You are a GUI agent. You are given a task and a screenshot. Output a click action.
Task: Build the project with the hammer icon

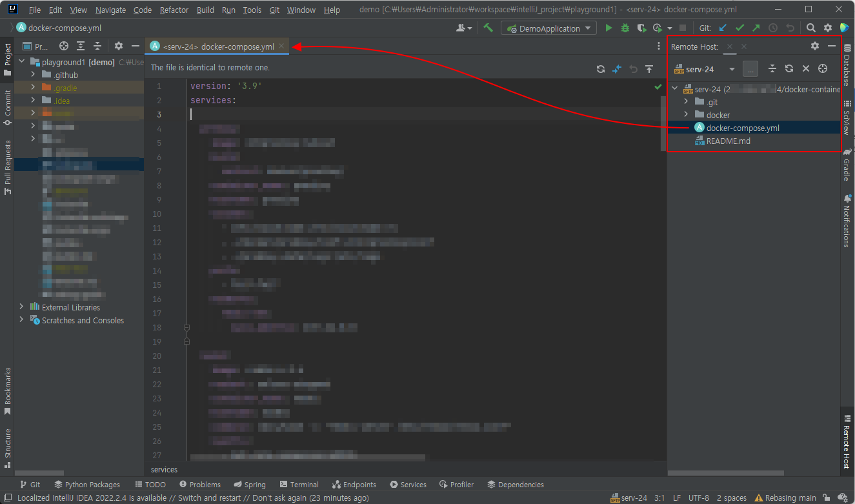click(488, 28)
